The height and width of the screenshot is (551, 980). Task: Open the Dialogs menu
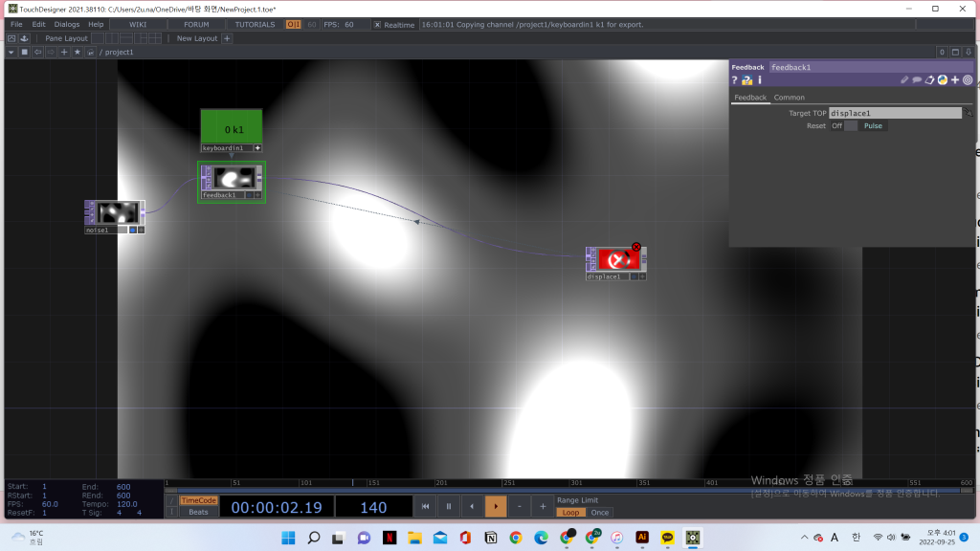[67, 24]
